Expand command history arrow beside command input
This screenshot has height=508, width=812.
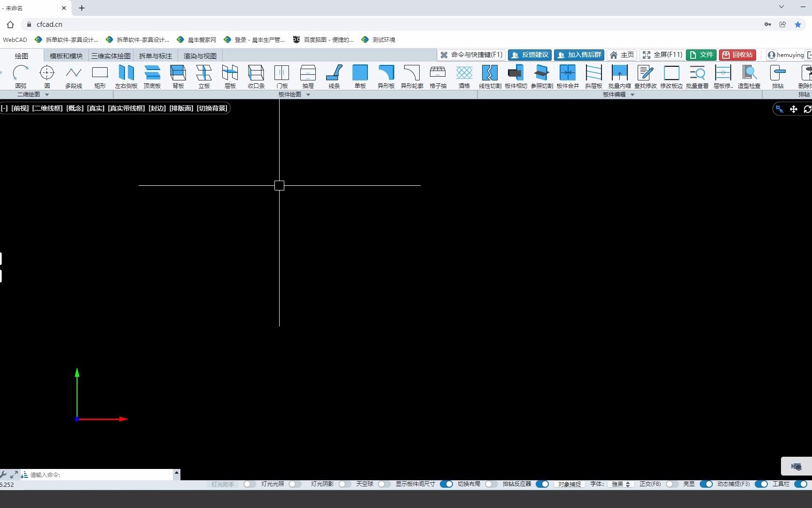(177, 473)
